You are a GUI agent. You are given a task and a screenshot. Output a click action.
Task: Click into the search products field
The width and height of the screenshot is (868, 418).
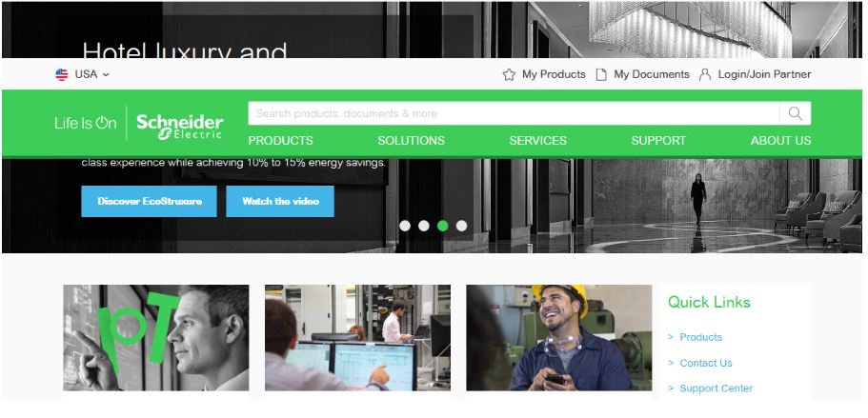(514, 113)
